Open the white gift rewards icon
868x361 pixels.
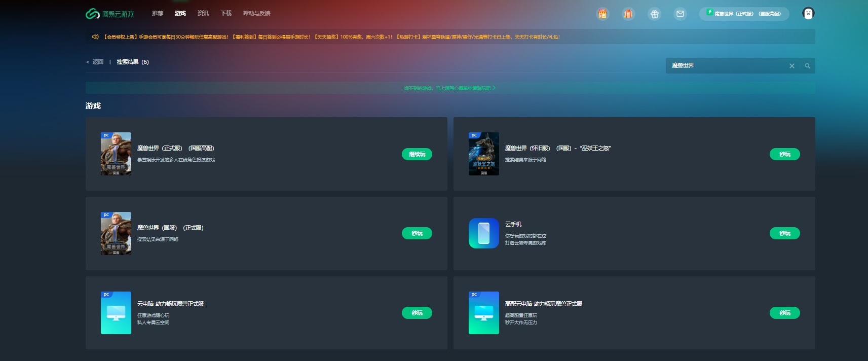pos(654,14)
